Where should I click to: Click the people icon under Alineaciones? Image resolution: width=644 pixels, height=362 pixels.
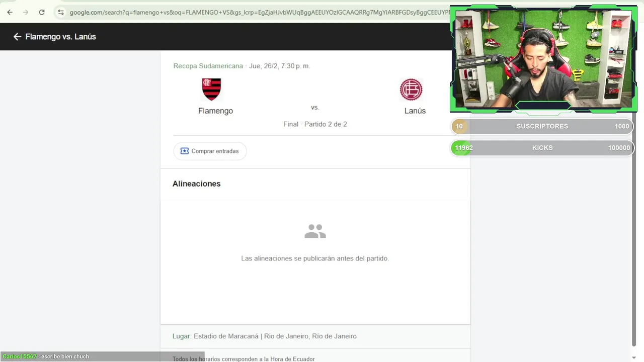tap(315, 231)
